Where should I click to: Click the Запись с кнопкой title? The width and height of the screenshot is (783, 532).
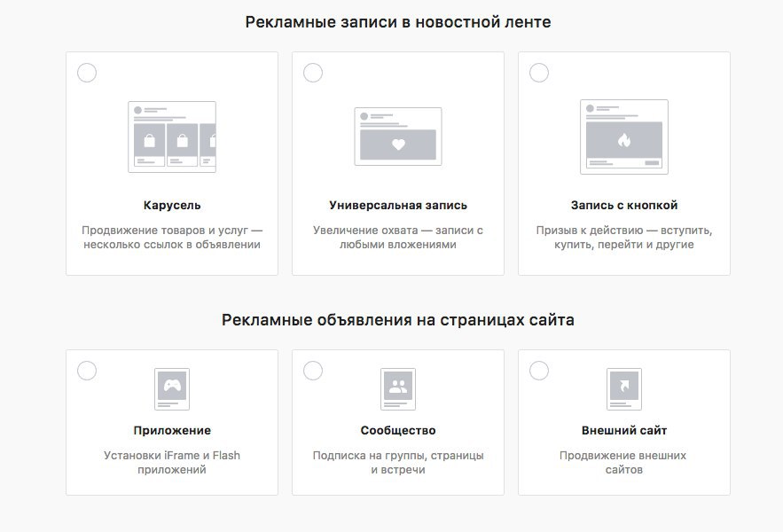coord(624,206)
